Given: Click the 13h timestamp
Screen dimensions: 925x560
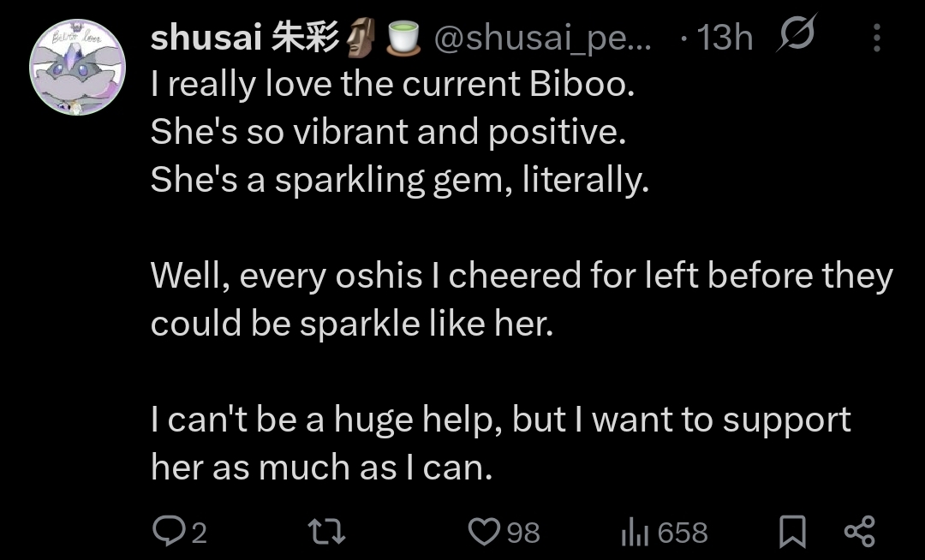Looking at the screenshot, I should coord(725,39).
